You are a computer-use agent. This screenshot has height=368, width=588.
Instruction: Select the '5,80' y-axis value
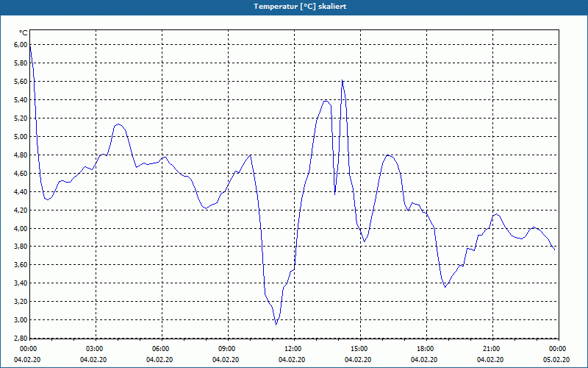(x=21, y=63)
